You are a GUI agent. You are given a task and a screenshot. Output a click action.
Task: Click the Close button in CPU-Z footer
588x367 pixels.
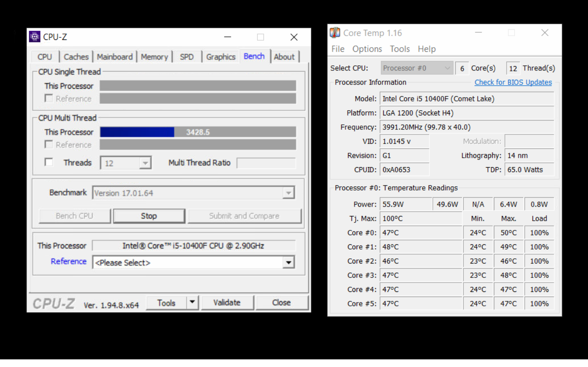281,303
